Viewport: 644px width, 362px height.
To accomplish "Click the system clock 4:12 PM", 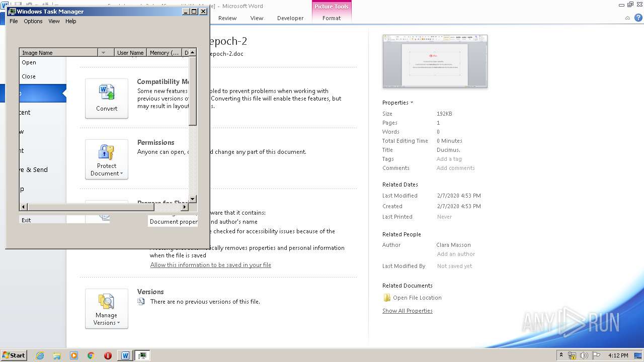I will pyautogui.click(x=618, y=355).
